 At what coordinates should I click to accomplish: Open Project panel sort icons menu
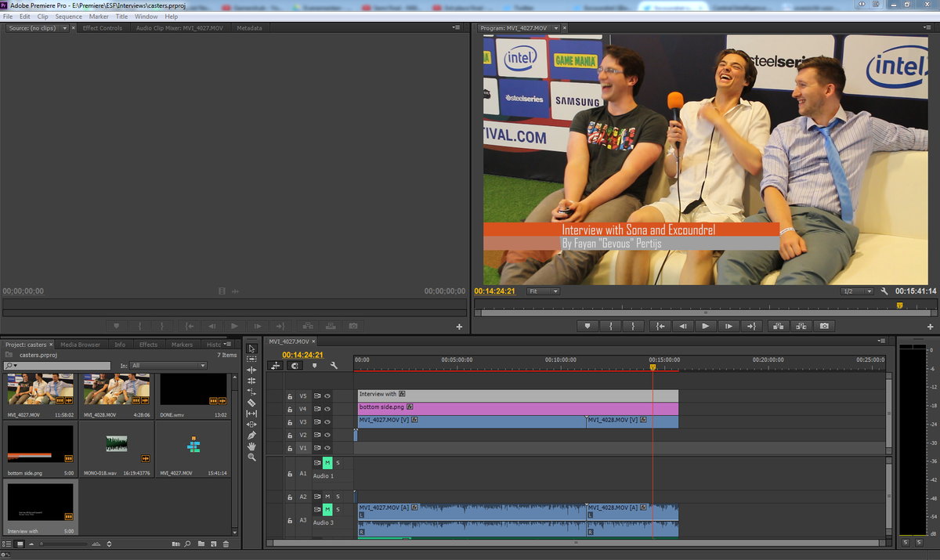coord(109,544)
